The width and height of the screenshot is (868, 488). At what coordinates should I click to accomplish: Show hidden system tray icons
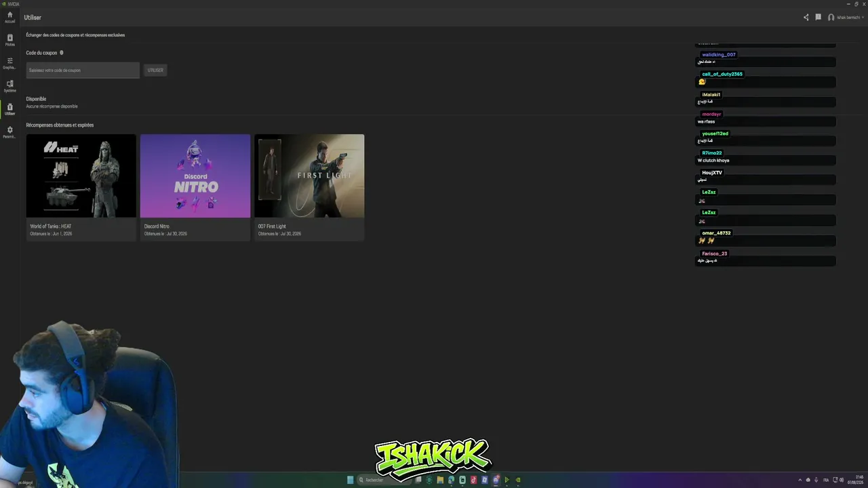point(800,480)
